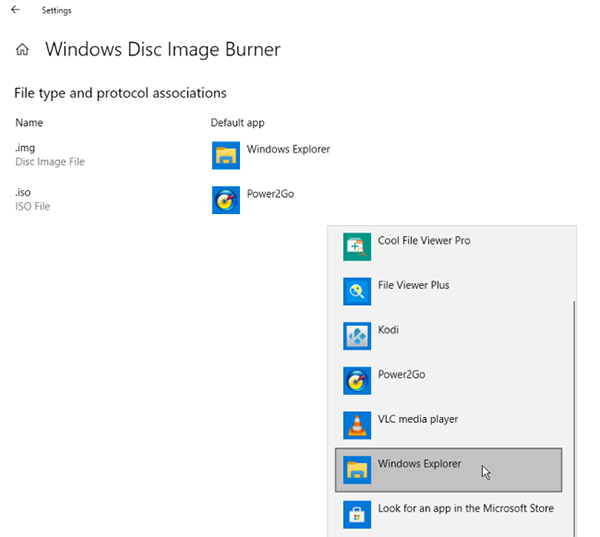Go back with the Settings back arrow
This screenshot has width=600, height=537.
(x=15, y=10)
